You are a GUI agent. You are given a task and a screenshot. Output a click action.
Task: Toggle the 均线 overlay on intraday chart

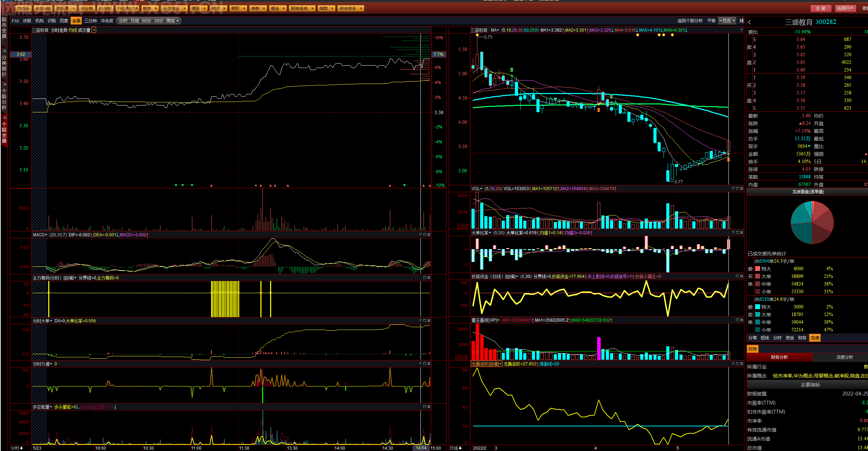coord(73,30)
